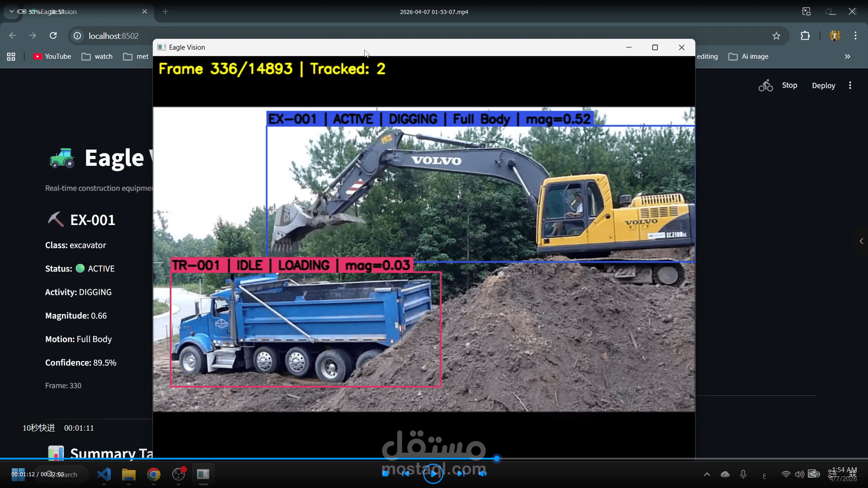
Task: Close the Eagle Vision browser tab
Action: point(145,12)
